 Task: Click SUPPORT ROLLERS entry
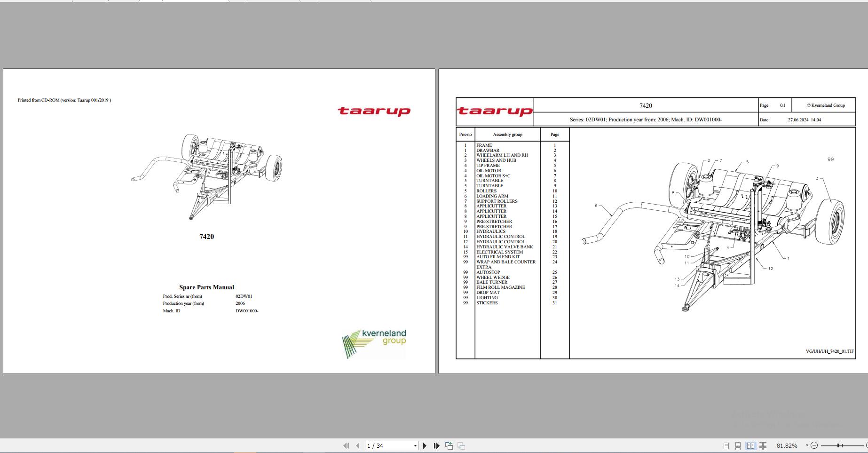(x=497, y=201)
